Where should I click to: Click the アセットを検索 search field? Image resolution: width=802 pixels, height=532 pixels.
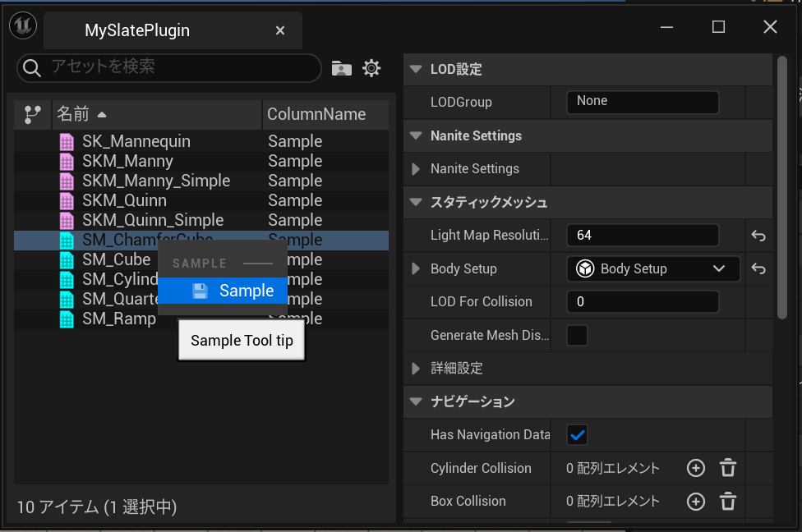click(181, 67)
